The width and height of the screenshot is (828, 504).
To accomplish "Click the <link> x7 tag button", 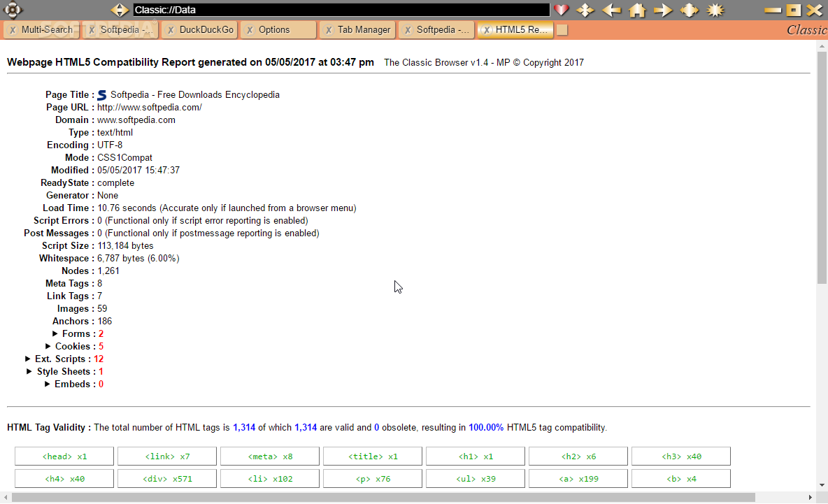I will pyautogui.click(x=167, y=456).
